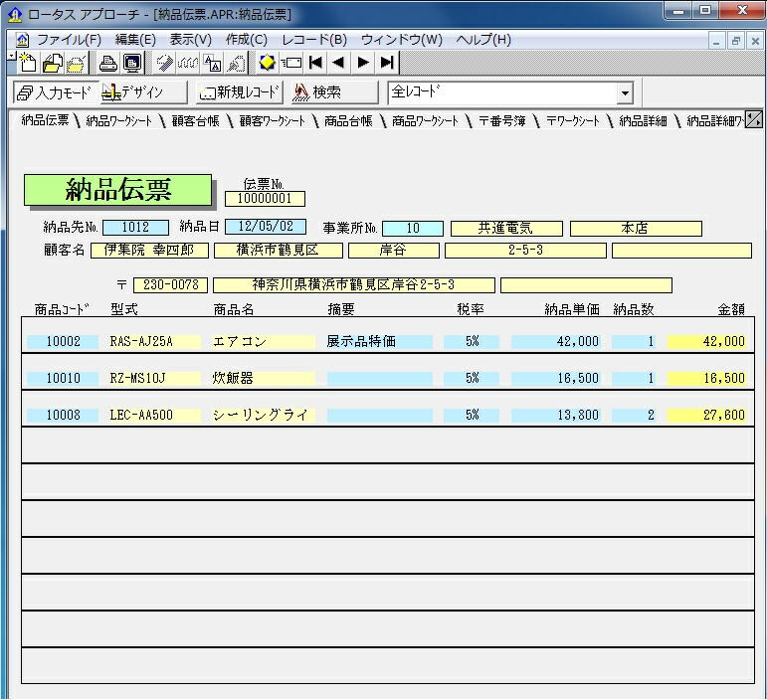Minimize the inner document window
Screen dimensions: 767x700
click(716, 41)
